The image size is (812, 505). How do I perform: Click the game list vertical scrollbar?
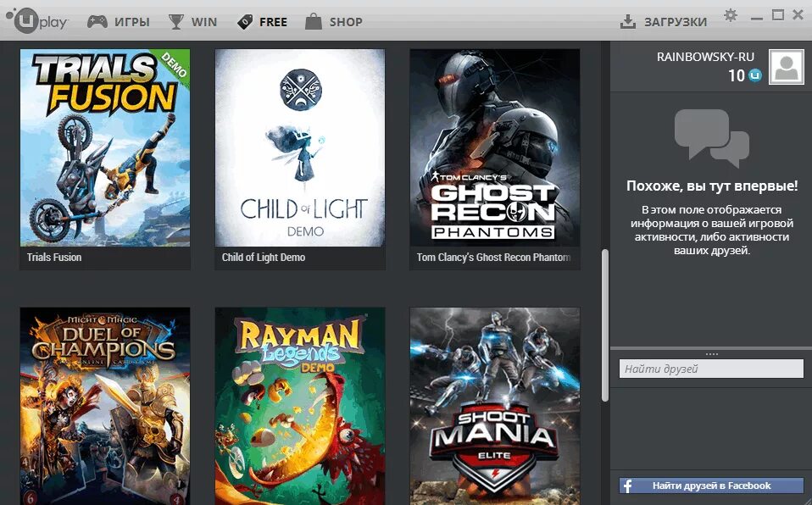(605, 325)
